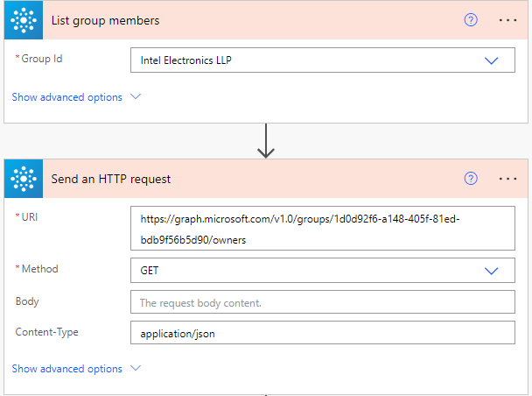The image size is (532, 396).
Task: Select the Method field showing GET
Action: click(x=323, y=271)
